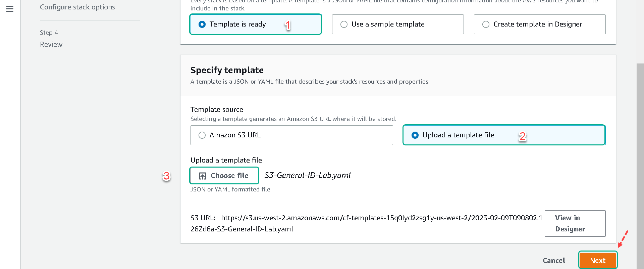
Task: Click the red annotation number 3
Action: click(x=166, y=176)
